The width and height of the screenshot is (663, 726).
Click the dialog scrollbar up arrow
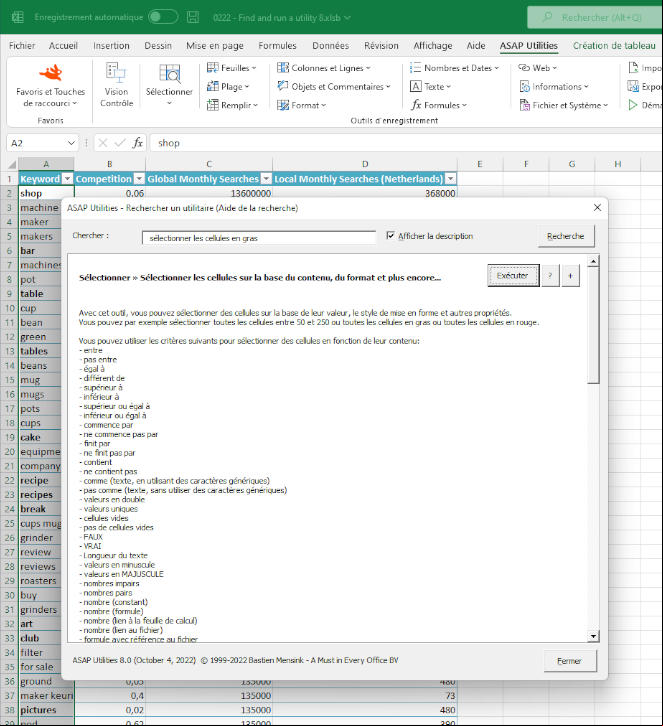tap(593, 262)
